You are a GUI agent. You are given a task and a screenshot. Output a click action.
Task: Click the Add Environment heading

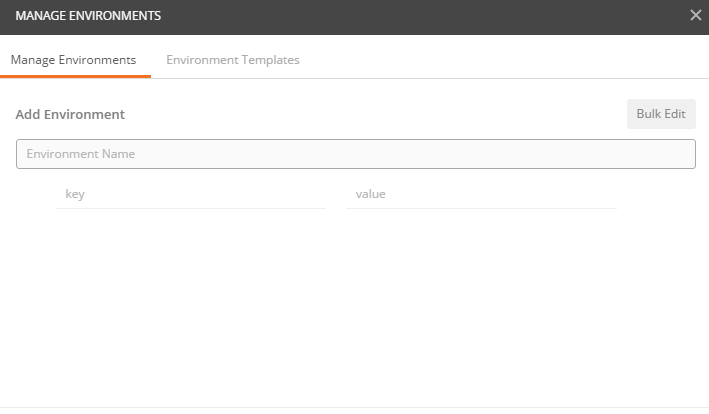[x=70, y=114]
